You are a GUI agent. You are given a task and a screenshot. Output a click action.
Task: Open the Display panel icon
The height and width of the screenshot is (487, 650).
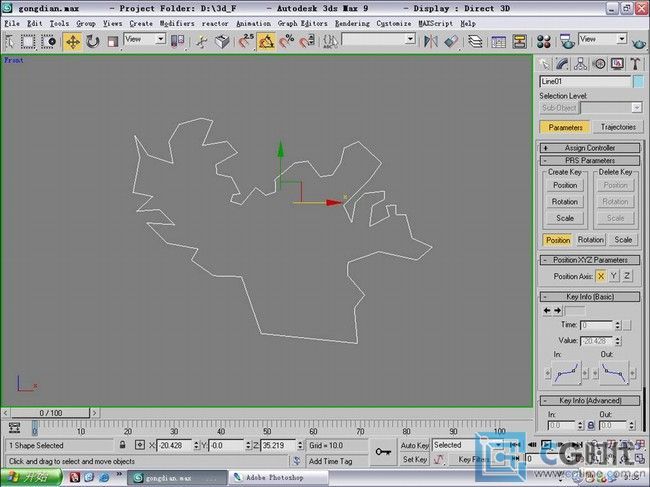614,63
